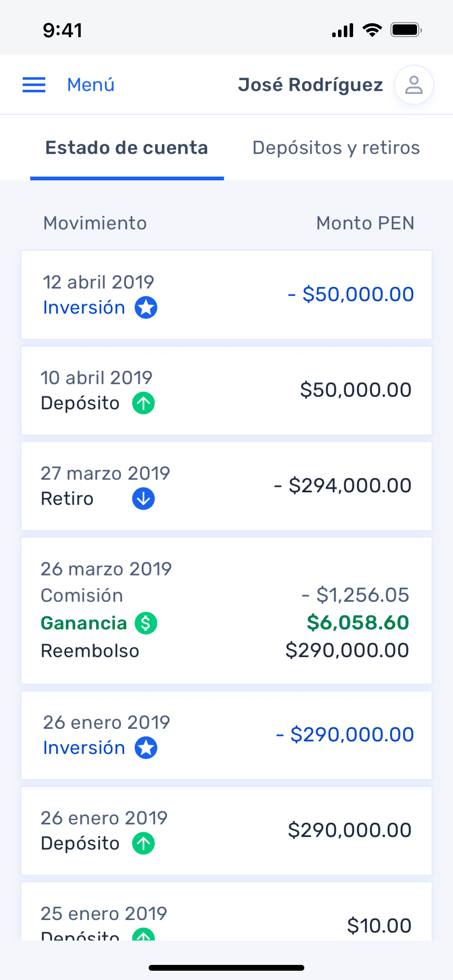This screenshot has width=453, height=980.
Task: Tap the Reembolso $290,000.00 line
Action: pyautogui.click(x=225, y=651)
